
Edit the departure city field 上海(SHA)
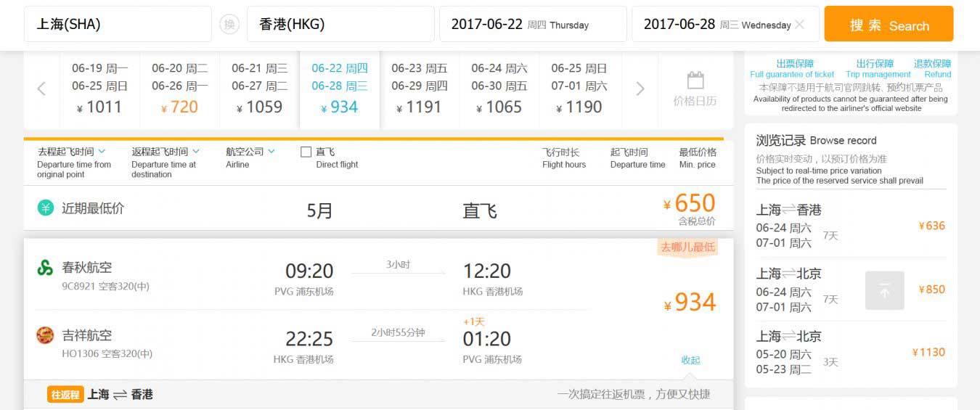coord(118,25)
